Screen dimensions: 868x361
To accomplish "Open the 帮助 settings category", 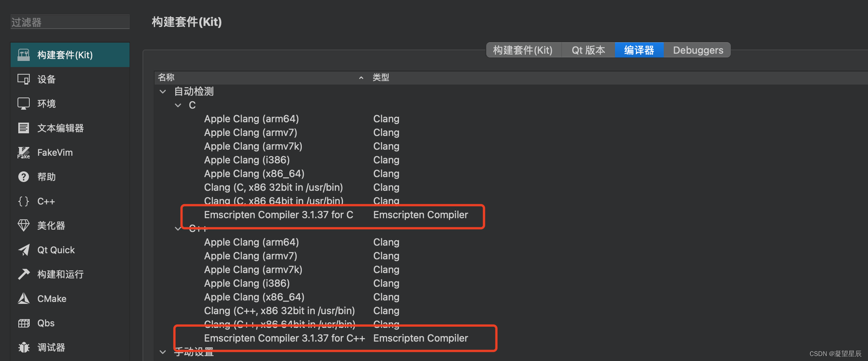I will (x=70, y=177).
